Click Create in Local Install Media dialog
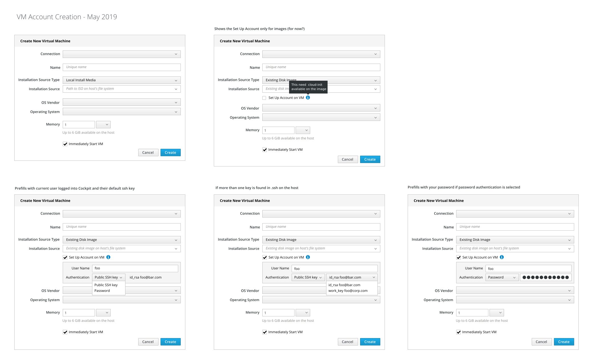The height and width of the screenshot is (364, 593). coord(170,152)
